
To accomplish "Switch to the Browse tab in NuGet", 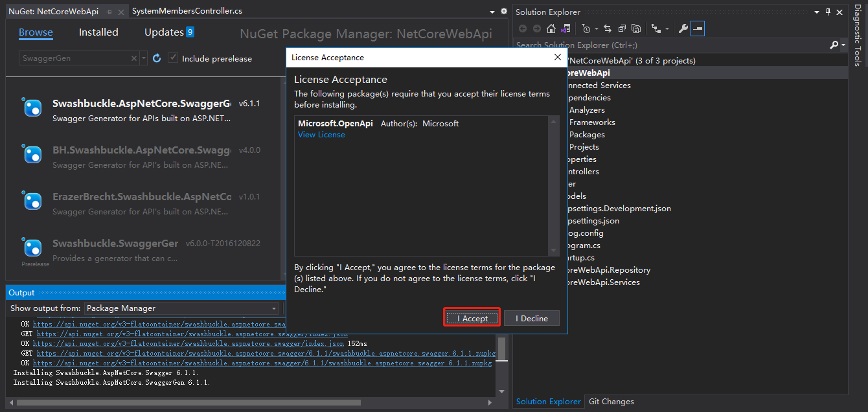I will [x=36, y=32].
